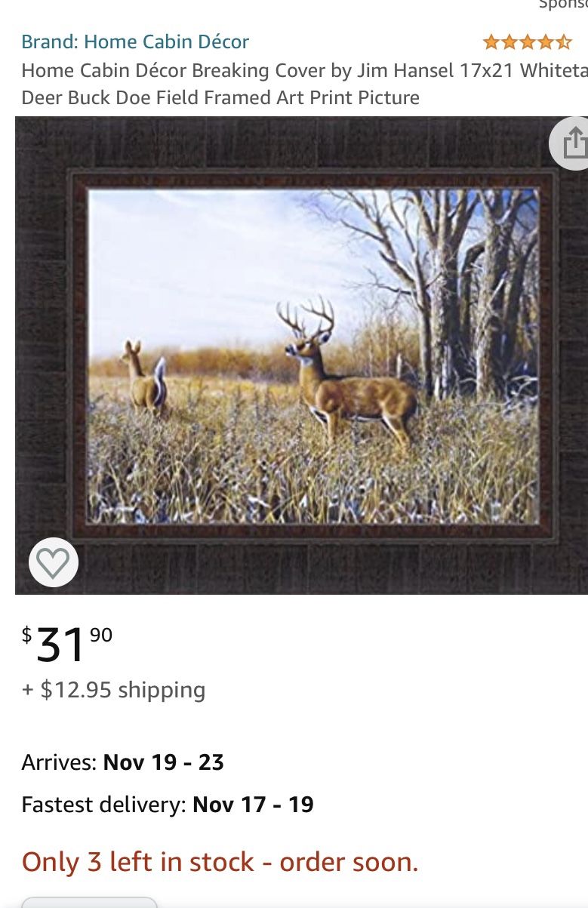
Task: Tap the first orange rating star
Action: 491,42
